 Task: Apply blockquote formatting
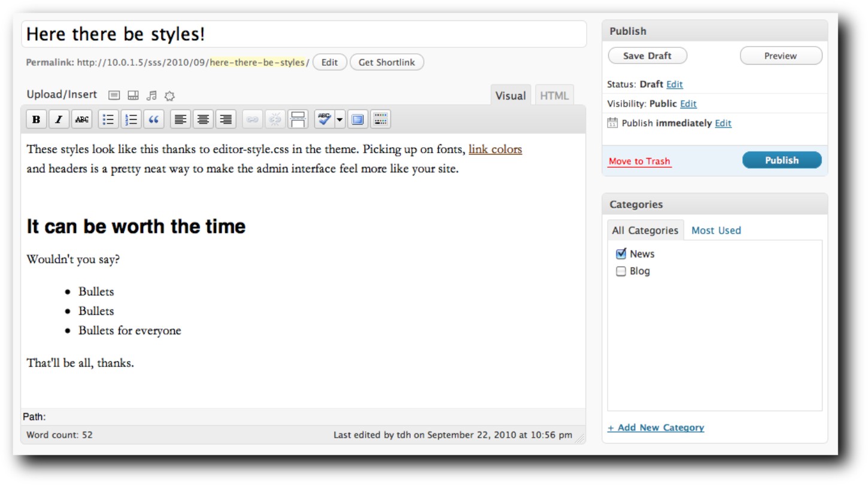point(154,119)
